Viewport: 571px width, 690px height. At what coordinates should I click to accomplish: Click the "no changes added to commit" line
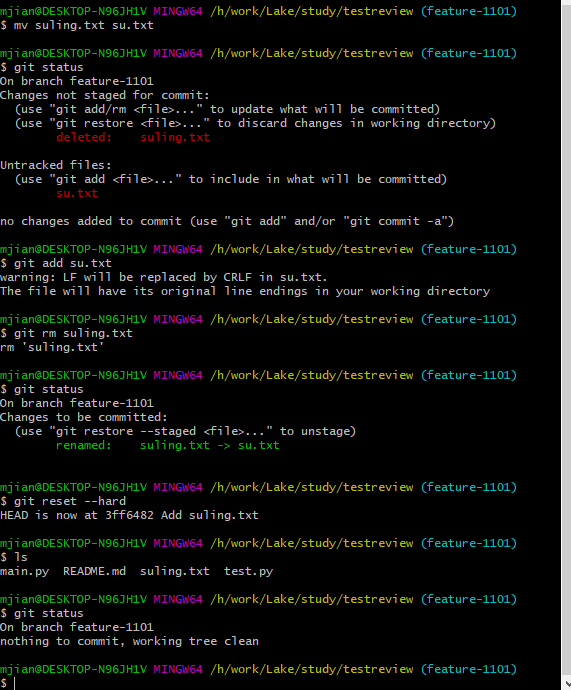[x=227, y=221]
